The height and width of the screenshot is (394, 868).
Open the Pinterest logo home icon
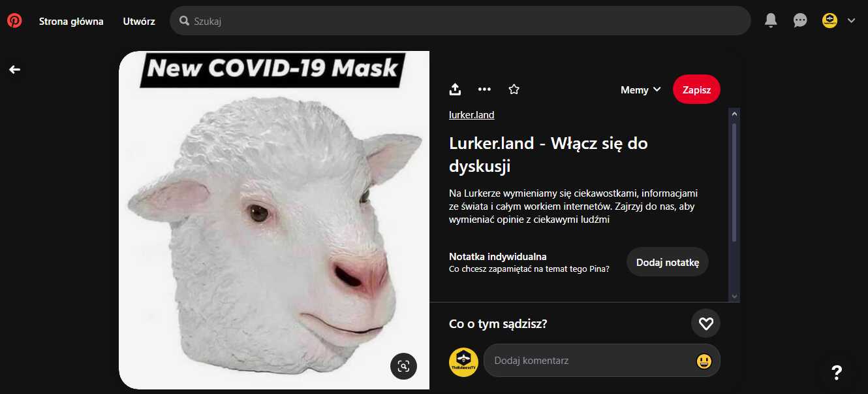[x=14, y=21]
